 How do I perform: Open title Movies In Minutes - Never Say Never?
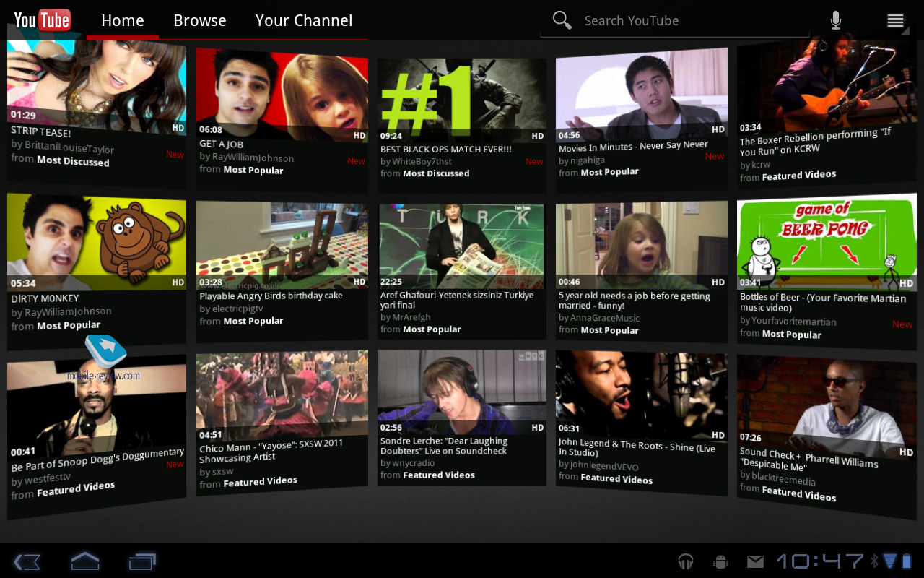tap(633, 147)
